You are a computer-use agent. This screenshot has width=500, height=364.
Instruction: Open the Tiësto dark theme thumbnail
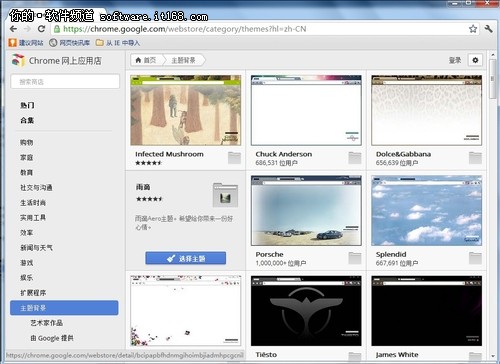306,311
